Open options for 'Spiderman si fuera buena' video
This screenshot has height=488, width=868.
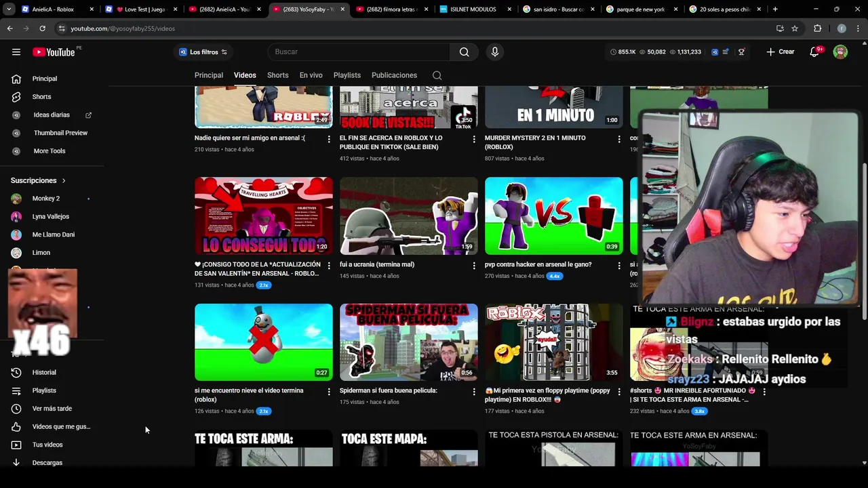tap(474, 391)
